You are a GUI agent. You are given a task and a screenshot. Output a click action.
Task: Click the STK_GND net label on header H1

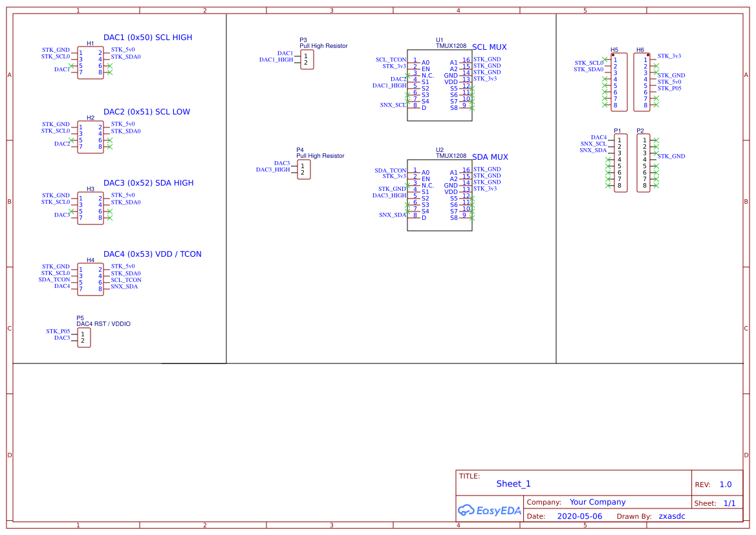pyautogui.click(x=56, y=49)
